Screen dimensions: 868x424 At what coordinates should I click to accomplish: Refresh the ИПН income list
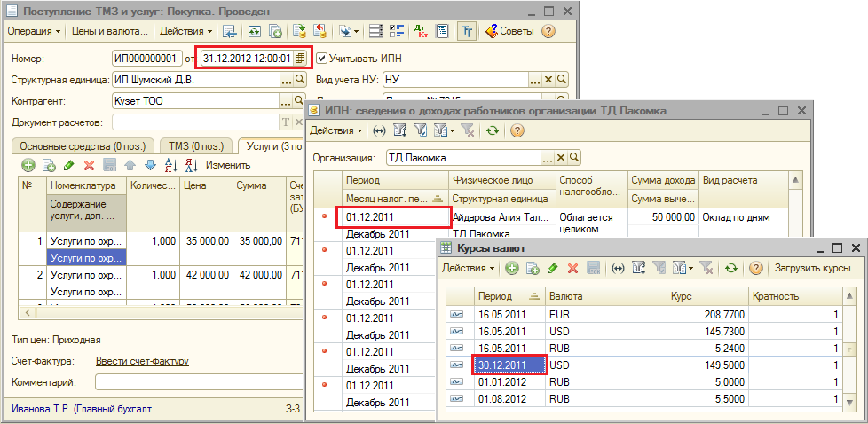492,131
